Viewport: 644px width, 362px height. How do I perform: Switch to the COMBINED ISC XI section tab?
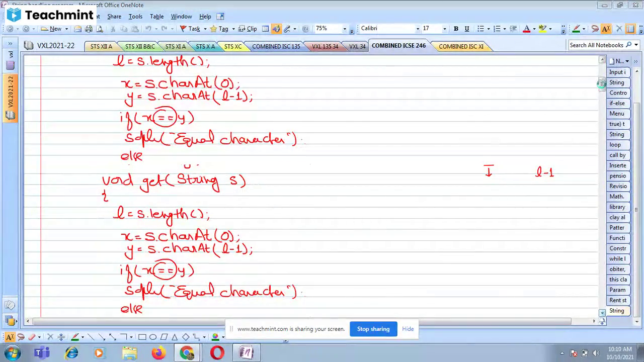click(461, 46)
